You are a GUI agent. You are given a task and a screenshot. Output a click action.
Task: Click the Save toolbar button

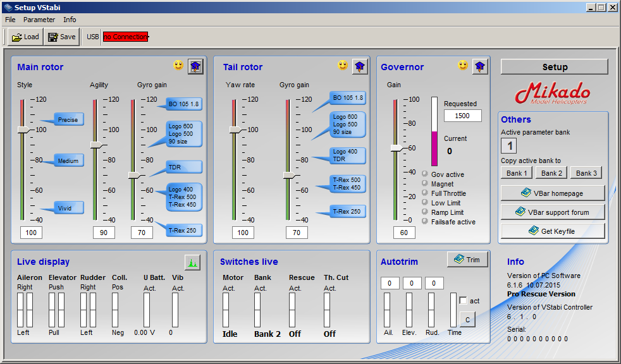click(61, 37)
